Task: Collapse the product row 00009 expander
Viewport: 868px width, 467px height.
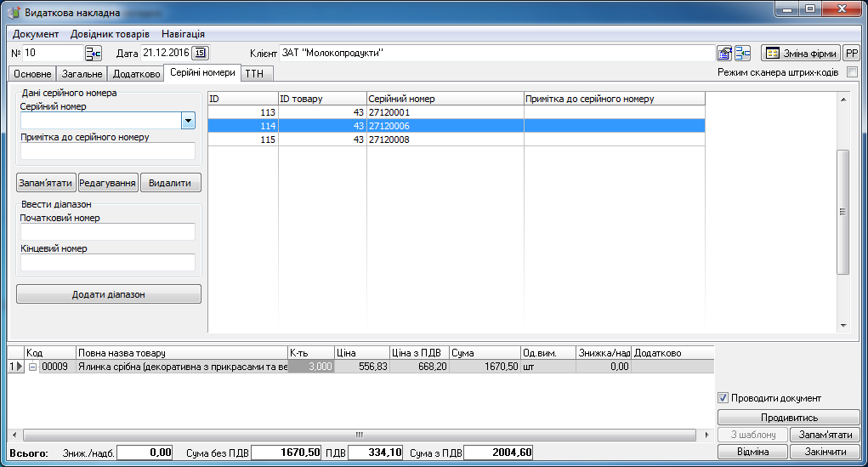Action: coord(33,367)
